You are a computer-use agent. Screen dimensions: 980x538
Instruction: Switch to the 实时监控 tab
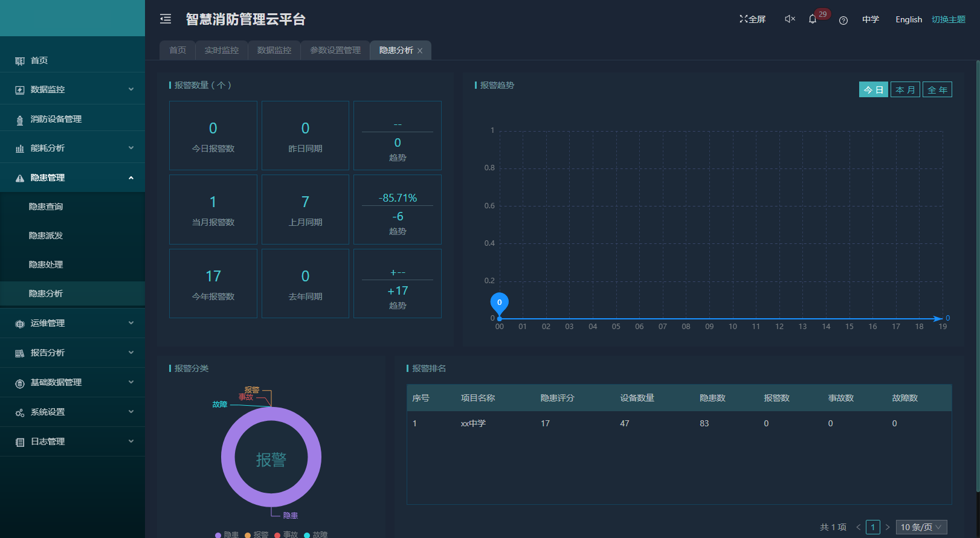coord(222,50)
